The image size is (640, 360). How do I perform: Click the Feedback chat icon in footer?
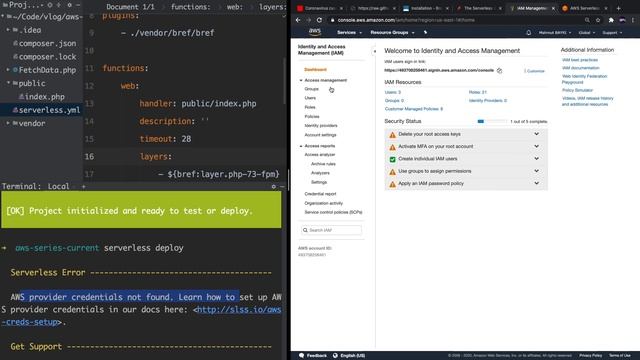point(301,356)
